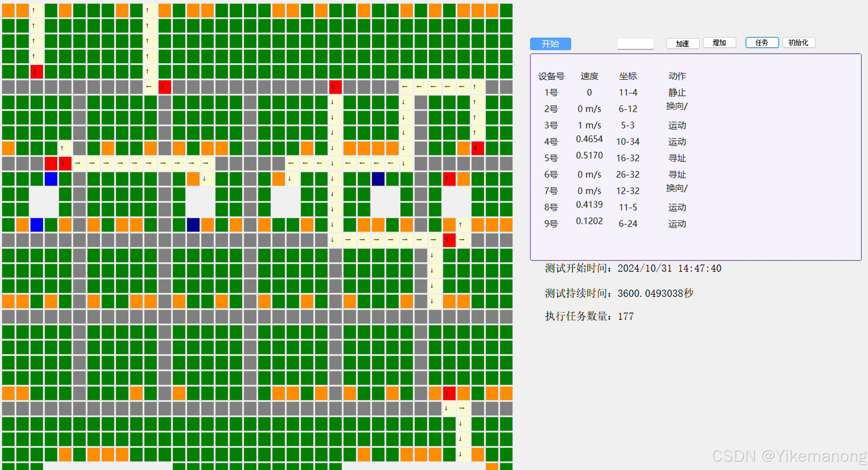Select red vehicle number 7 marker
This screenshot has height=470, width=868.
[449, 179]
